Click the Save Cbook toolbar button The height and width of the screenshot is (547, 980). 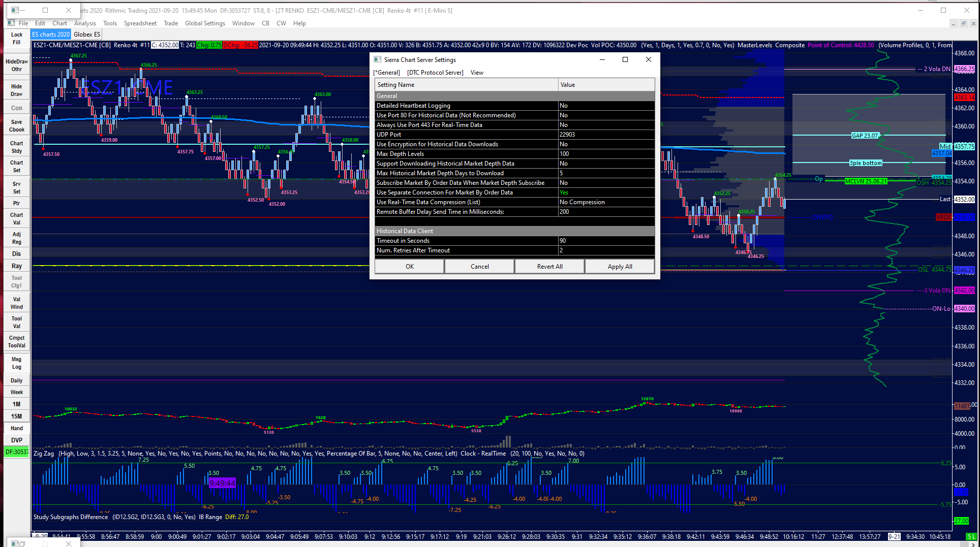(17, 126)
